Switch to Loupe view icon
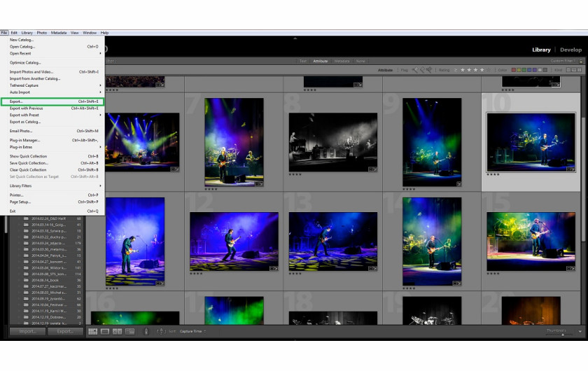This screenshot has height=371, width=588. [x=105, y=331]
